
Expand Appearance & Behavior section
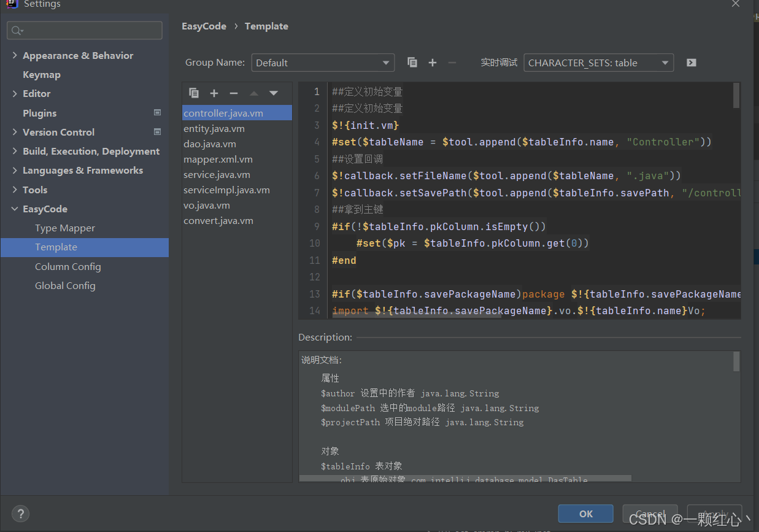[x=15, y=55]
